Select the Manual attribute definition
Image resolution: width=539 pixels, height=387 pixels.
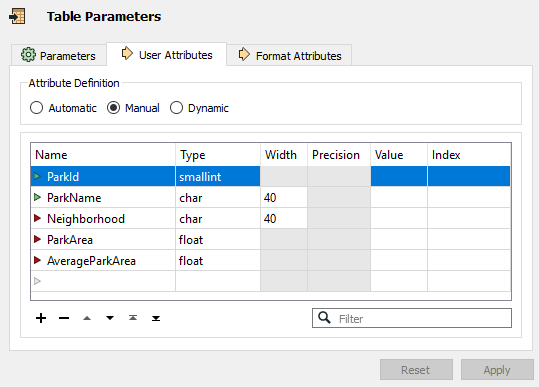tap(113, 108)
